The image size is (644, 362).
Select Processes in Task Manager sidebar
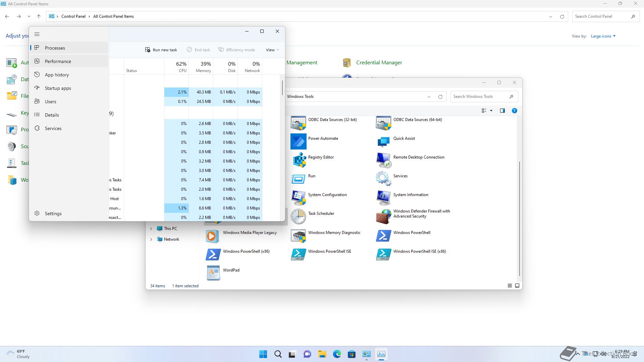coord(69,48)
